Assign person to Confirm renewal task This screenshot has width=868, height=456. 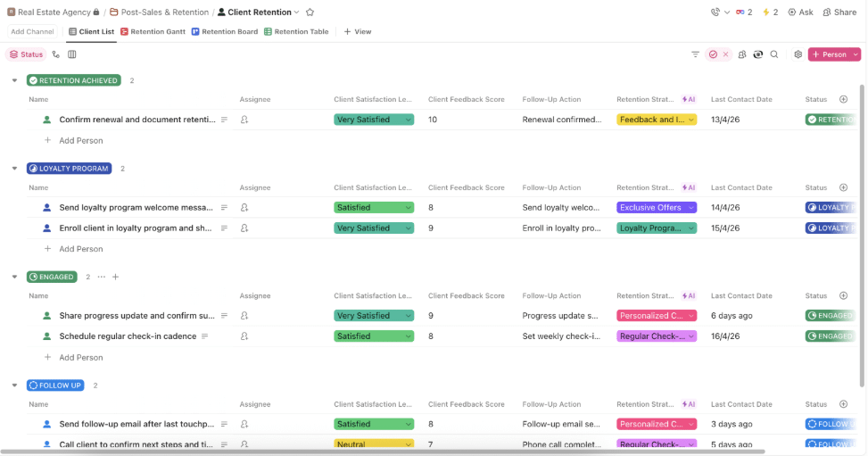[x=244, y=120]
